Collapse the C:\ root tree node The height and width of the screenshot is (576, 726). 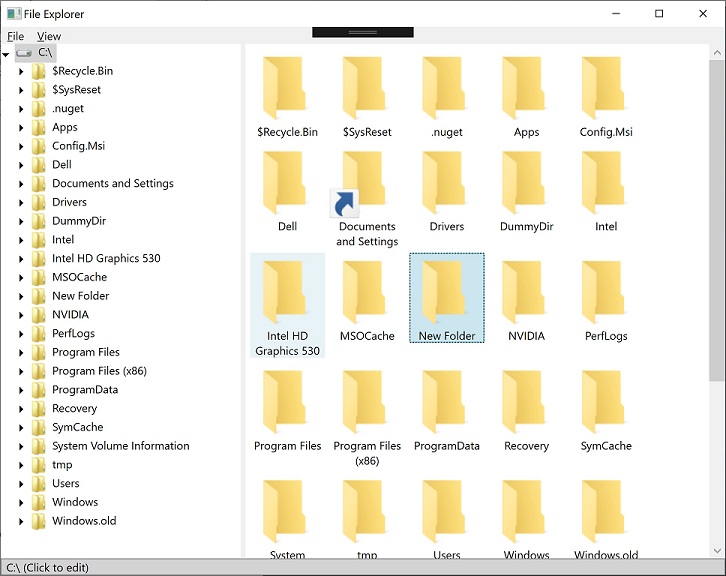[x=6, y=53]
